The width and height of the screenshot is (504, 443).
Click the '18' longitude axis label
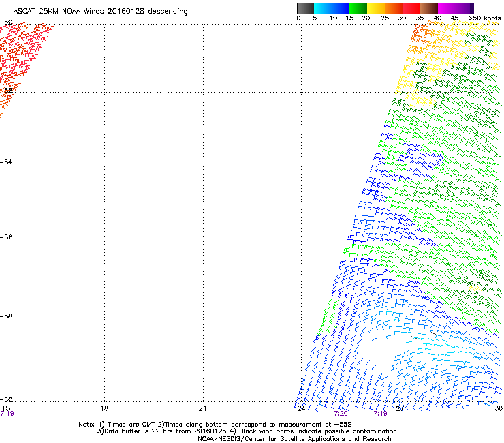click(x=104, y=408)
